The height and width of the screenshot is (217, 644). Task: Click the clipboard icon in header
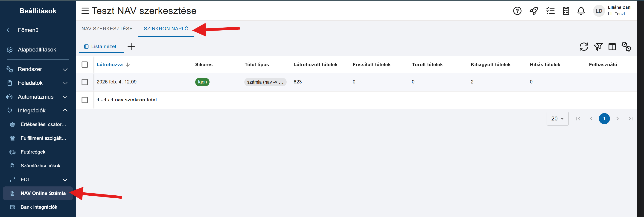click(566, 11)
